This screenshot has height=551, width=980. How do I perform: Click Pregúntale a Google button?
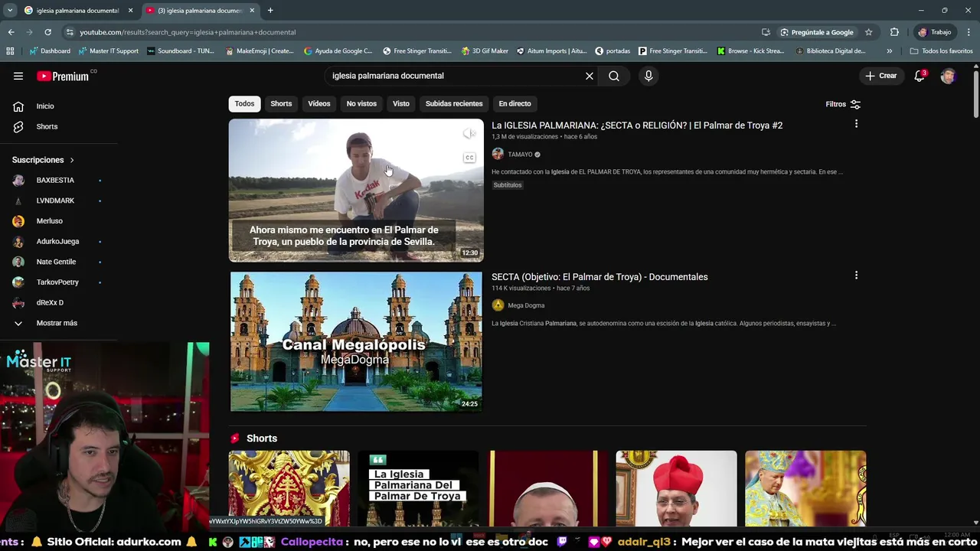click(817, 32)
